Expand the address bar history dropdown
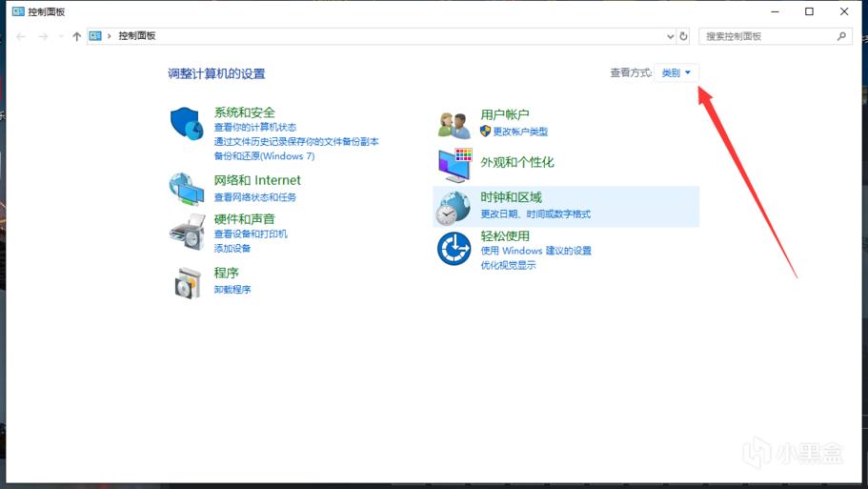The image size is (868, 489). click(x=671, y=36)
